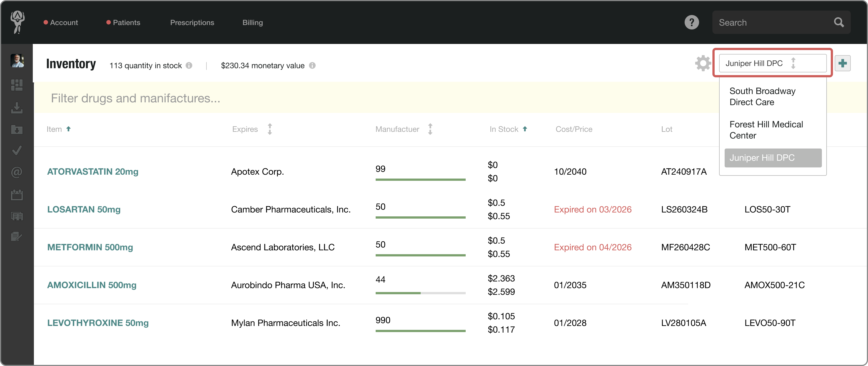Open the dashboard grid sidebar icon
Image resolution: width=868 pixels, height=366 pixels.
tap(17, 85)
